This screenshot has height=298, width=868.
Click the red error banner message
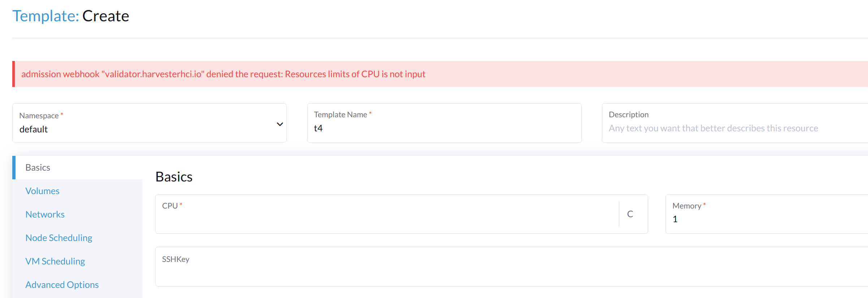pos(223,74)
